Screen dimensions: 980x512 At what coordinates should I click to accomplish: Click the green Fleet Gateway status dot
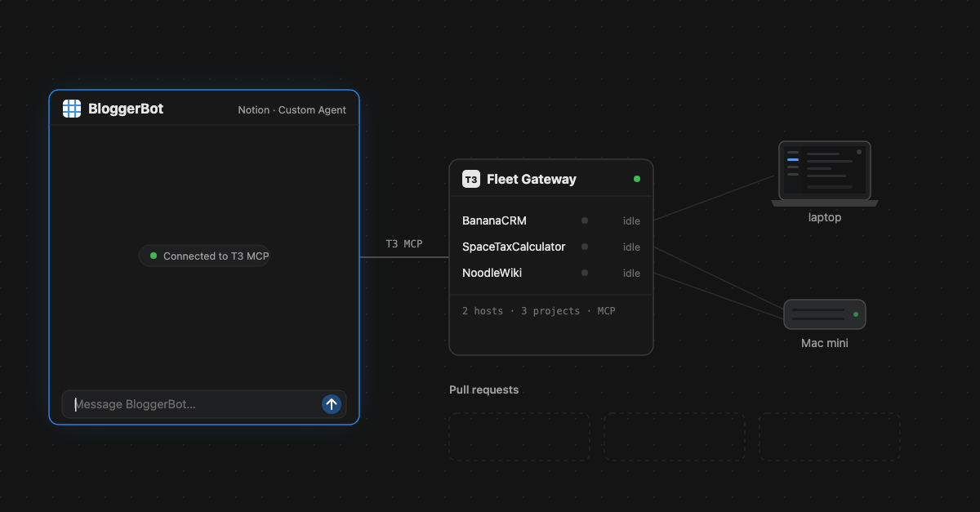(x=637, y=179)
